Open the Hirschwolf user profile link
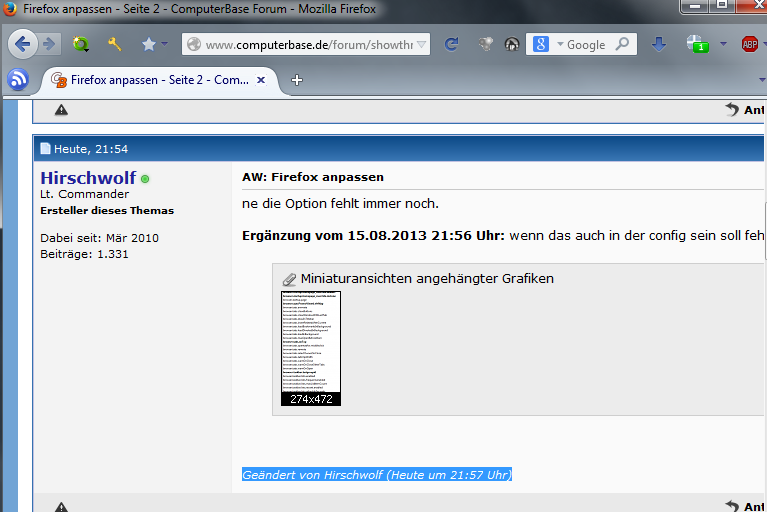This screenshot has height=512, width=767. pyautogui.click(x=88, y=178)
